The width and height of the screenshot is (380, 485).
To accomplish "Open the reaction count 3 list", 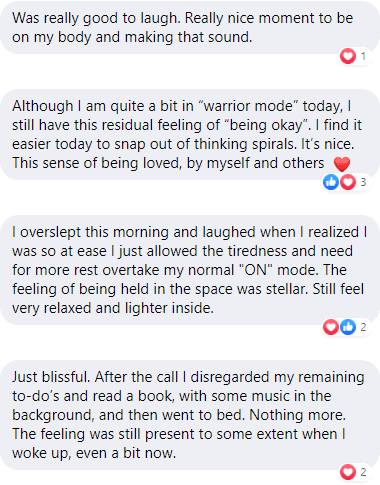I will click(x=363, y=182).
